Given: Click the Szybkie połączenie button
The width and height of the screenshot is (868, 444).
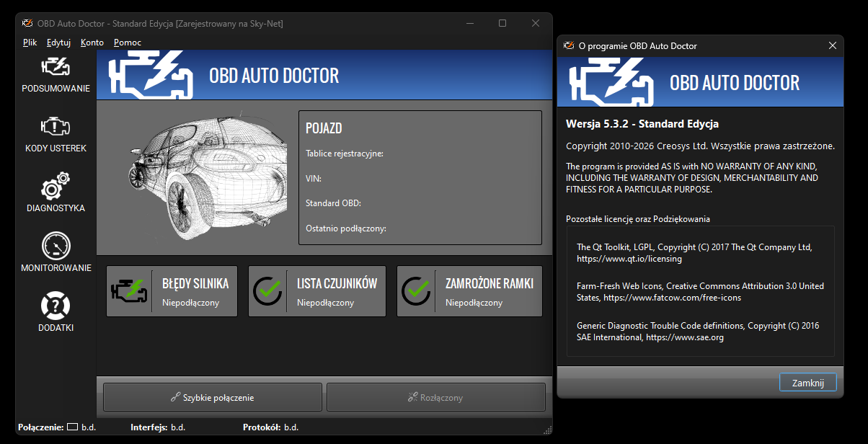Looking at the screenshot, I should (x=213, y=397).
